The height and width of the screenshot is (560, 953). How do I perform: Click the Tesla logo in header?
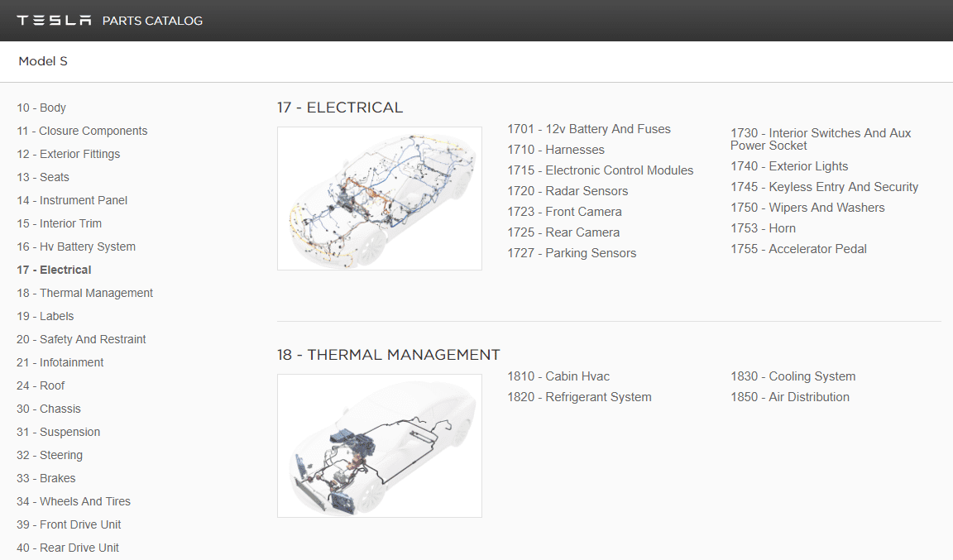tap(54, 21)
